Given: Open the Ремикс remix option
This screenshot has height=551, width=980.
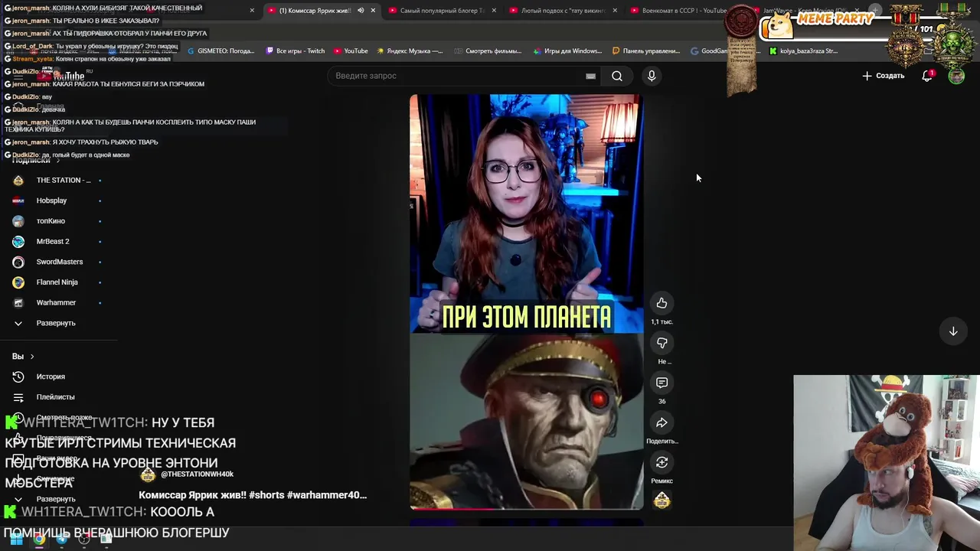Looking at the screenshot, I should coord(661,462).
